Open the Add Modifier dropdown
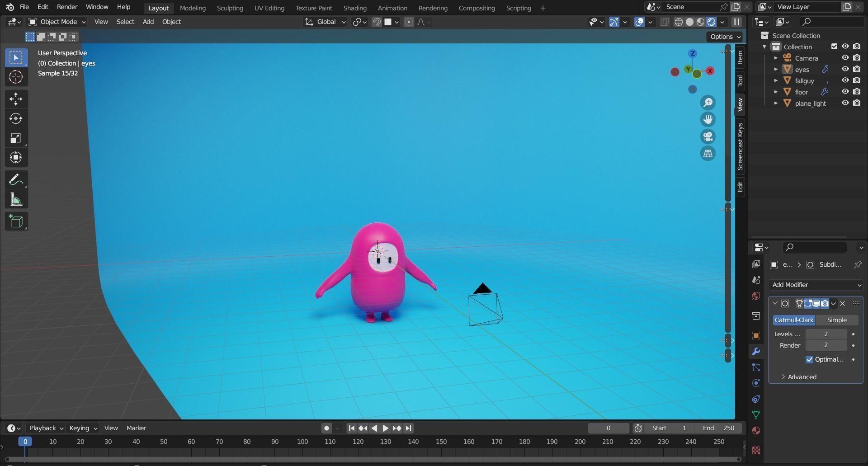The height and width of the screenshot is (466, 868). pos(816,285)
